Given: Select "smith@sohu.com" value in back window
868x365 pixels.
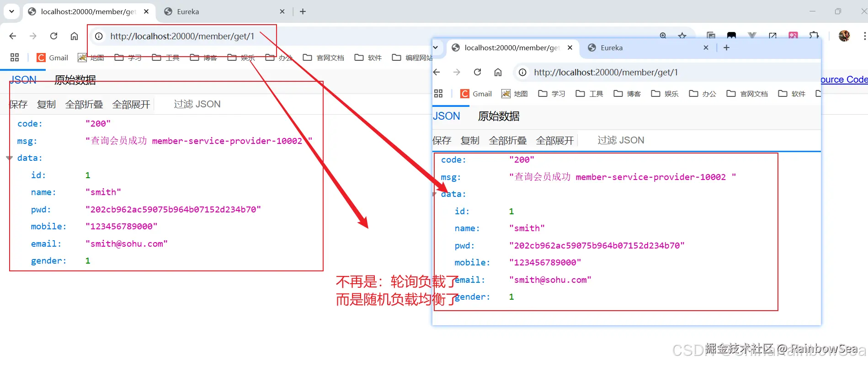Looking at the screenshot, I should tap(127, 244).
